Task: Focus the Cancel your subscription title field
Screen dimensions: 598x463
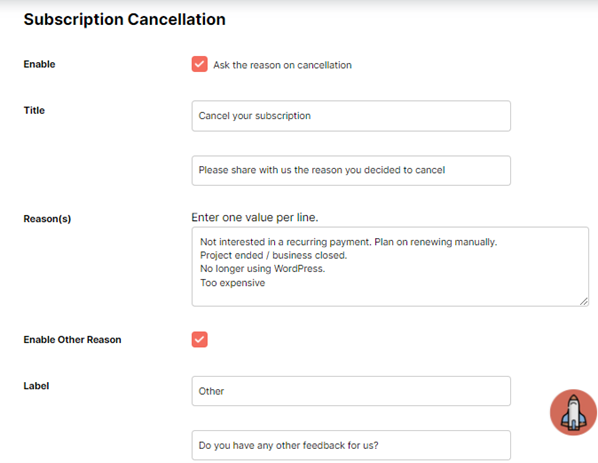Action: (351, 116)
